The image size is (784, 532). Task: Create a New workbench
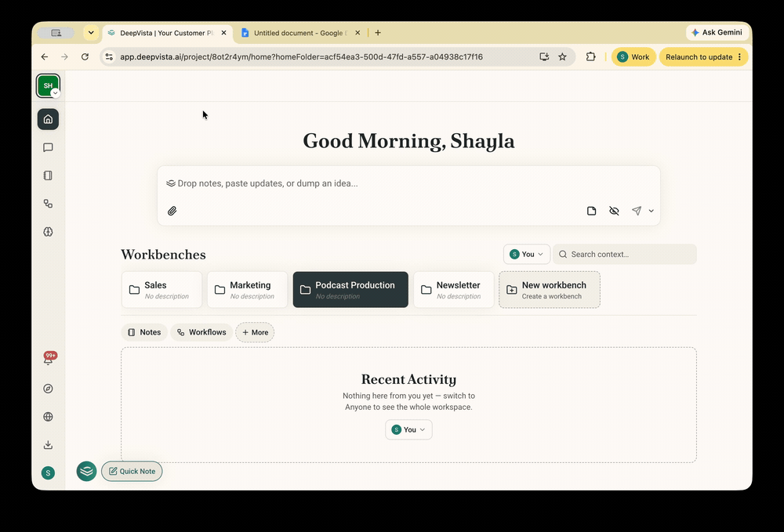click(550, 290)
